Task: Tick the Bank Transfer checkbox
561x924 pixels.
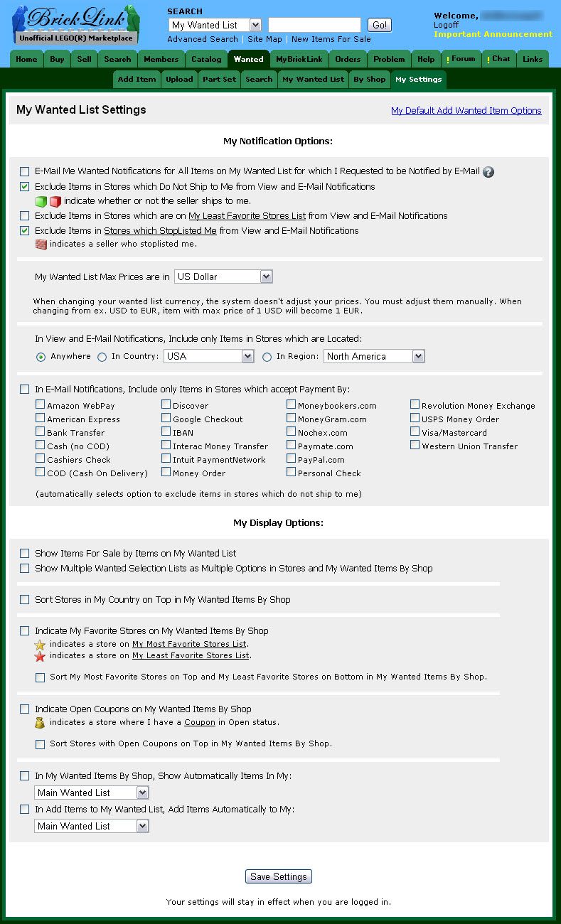Action: [41, 431]
